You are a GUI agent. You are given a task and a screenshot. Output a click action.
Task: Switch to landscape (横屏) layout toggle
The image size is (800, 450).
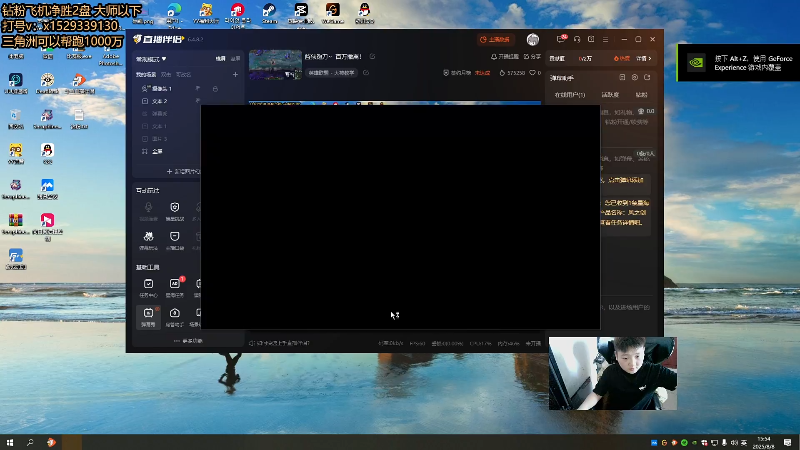point(220,59)
